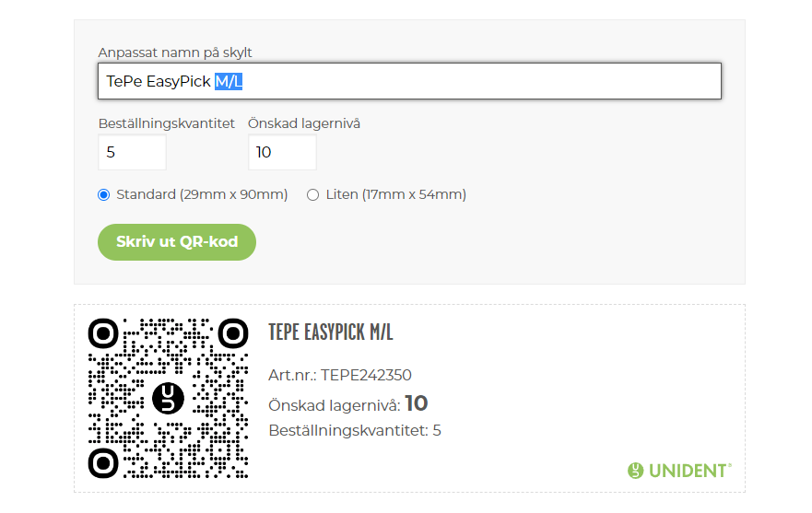The width and height of the screenshot is (812, 513).
Task: Select Standard (29mm x 90mm) radio button
Action: [103, 195]
